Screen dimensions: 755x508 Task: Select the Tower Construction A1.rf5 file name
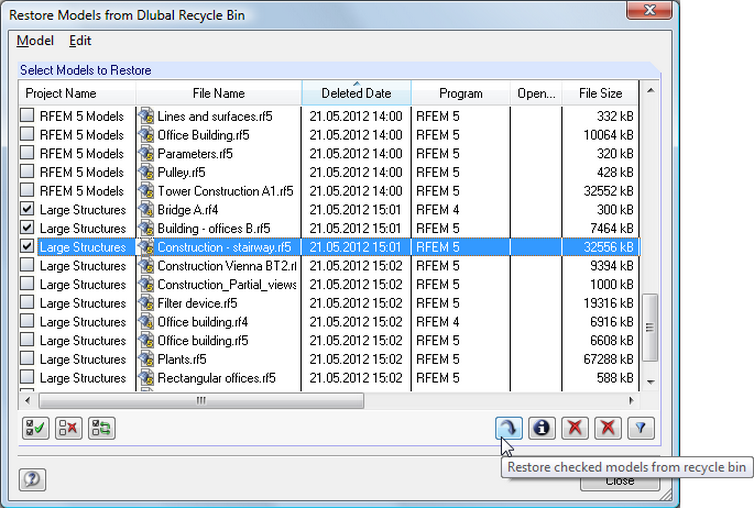pyautogui.click(x=225, y=191)
